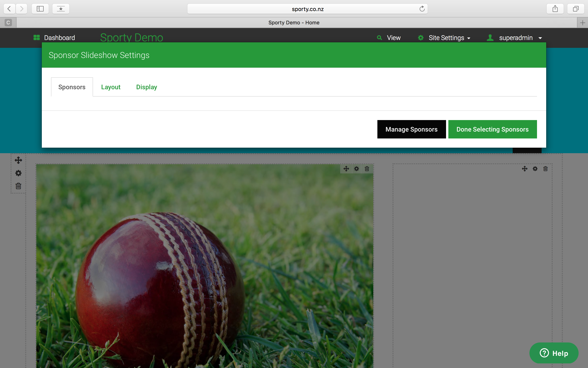
Task: Click move icon on the empty right block
Action: click(525, 169)
